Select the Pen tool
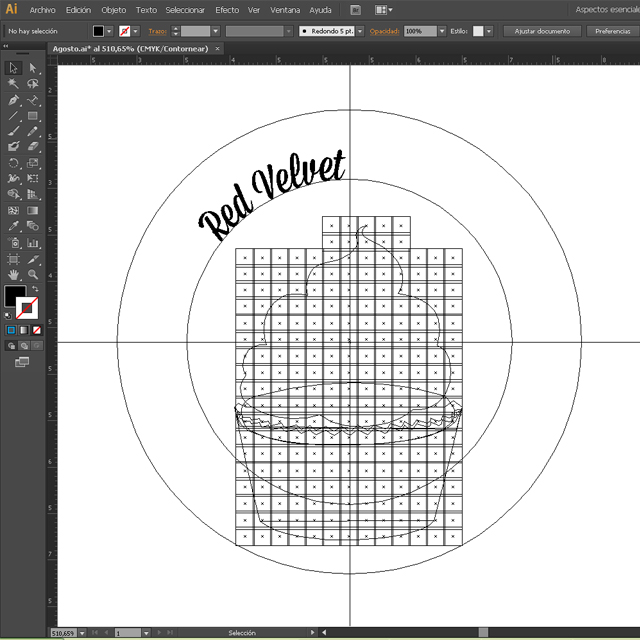640x640 pixels. 13,100
